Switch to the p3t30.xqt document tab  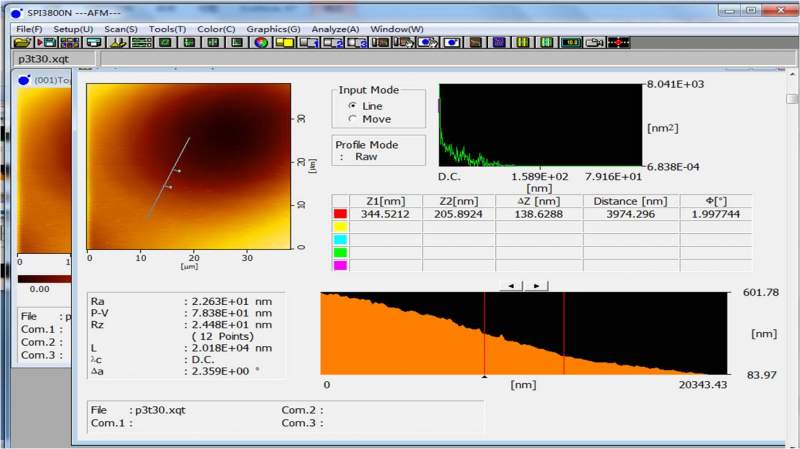44,59
